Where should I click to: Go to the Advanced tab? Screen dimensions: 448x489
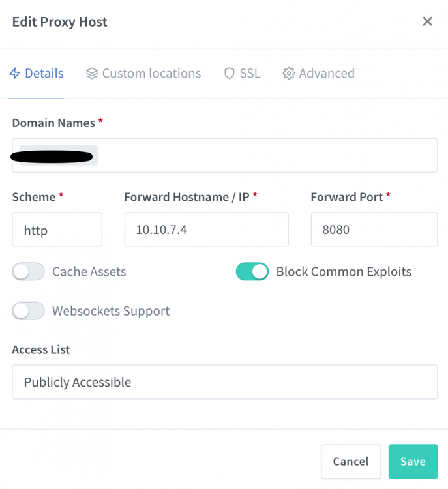[x=318, y=74]
